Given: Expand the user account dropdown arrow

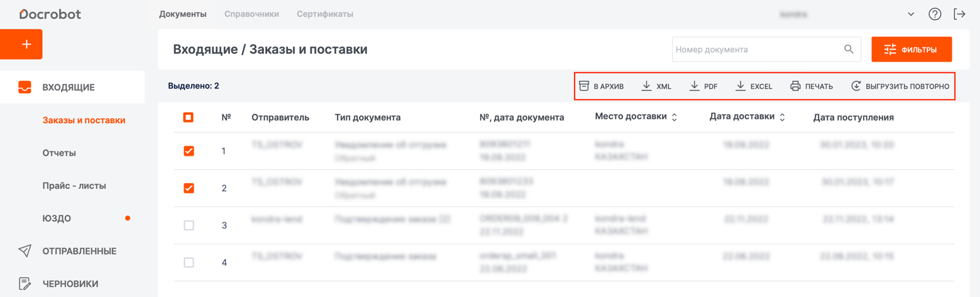Looking at the screenshot, I should point(911,14).
